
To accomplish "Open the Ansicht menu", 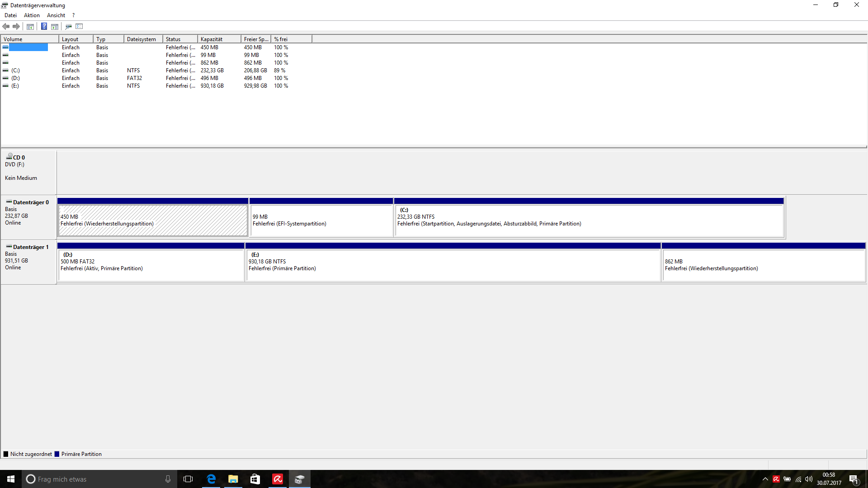I will pyautogui.click(x=56, y=15).
